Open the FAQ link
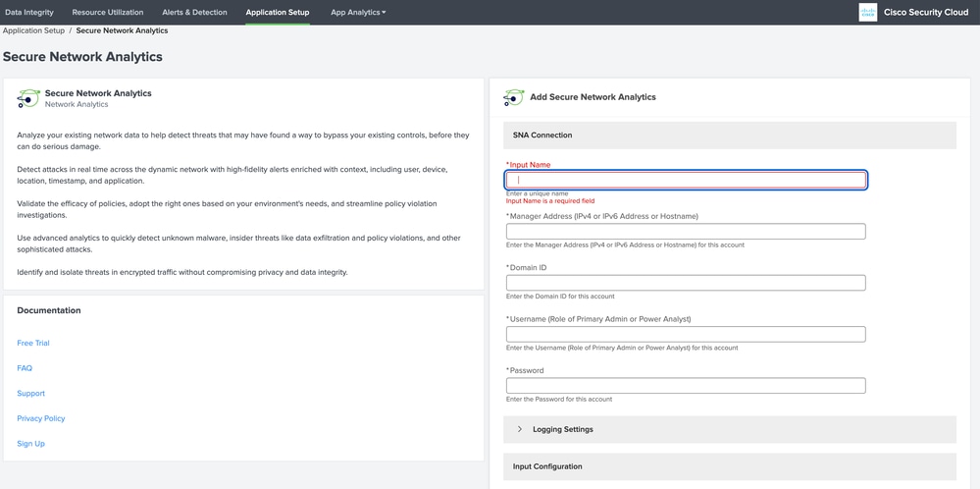Image resolution: width=980 pixels, height=489 pixels. [x=25, y=368]
